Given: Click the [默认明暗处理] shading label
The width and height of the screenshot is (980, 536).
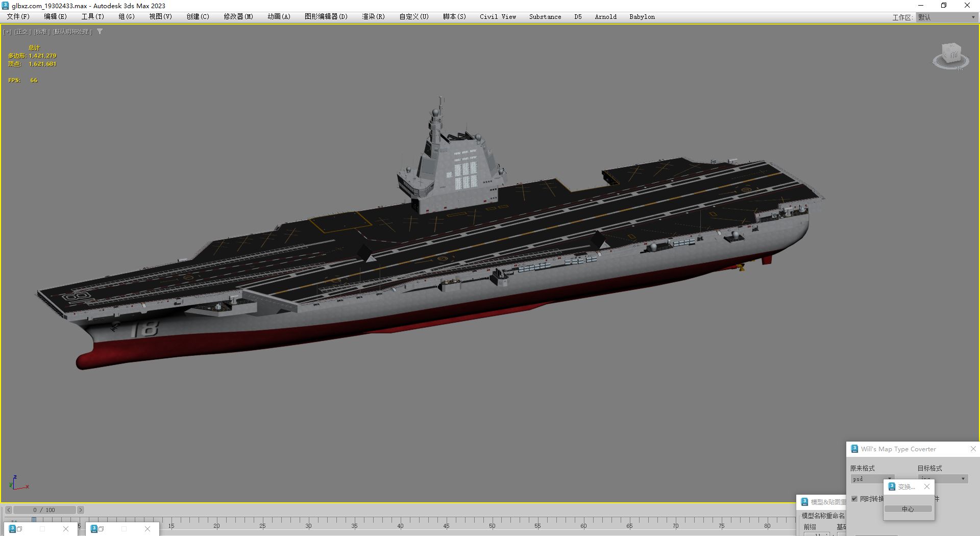Looking at the screenshot, I should pyautogui.click(x=72, y=32).
